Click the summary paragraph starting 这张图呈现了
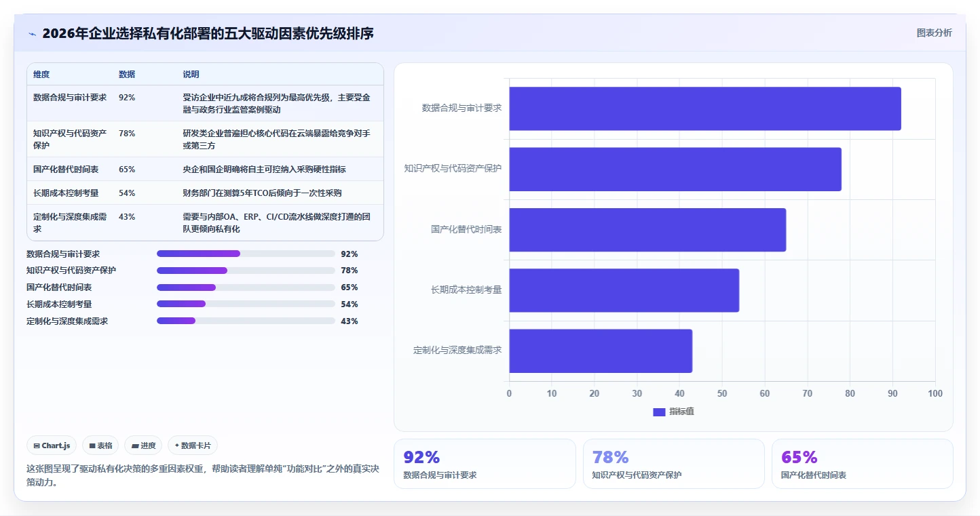 202,475
